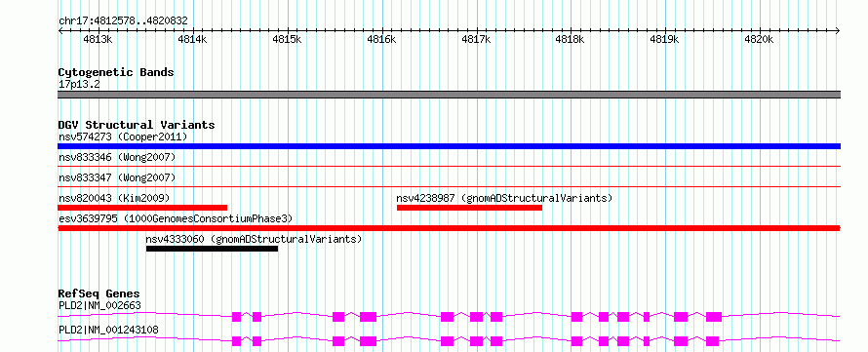
Task: Click the nsv574273 (Cooper2011) text label
Action: point(123,137)
